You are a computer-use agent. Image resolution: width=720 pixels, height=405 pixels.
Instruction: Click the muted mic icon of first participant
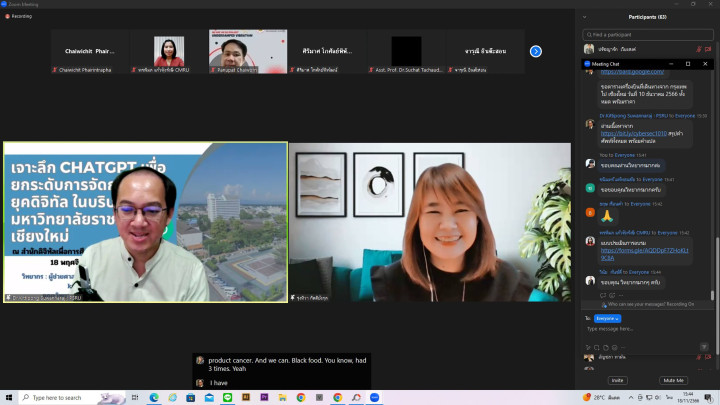699,49
